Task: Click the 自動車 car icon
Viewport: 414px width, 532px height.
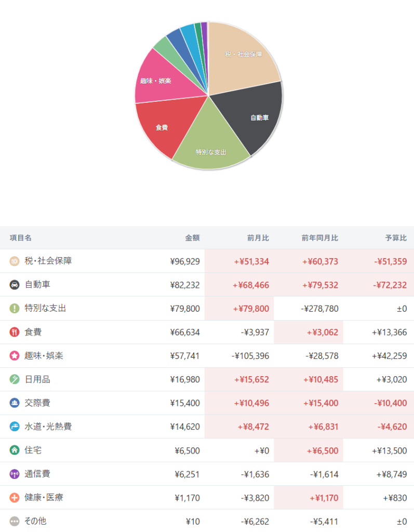Action: [14, 285]
